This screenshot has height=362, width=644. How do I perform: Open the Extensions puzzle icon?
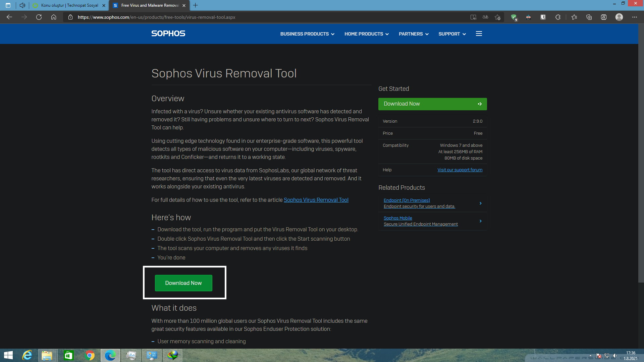point(558,17)
